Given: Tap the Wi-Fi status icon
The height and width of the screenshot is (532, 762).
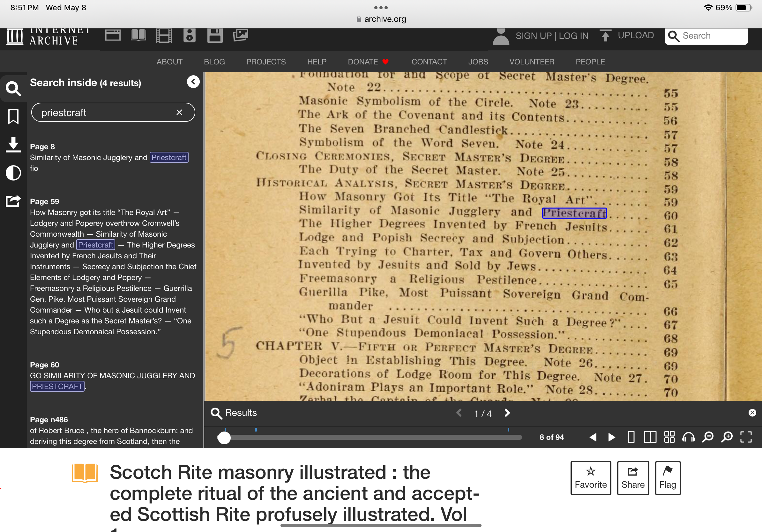Looking at the screenshot, I should (708, 7).
